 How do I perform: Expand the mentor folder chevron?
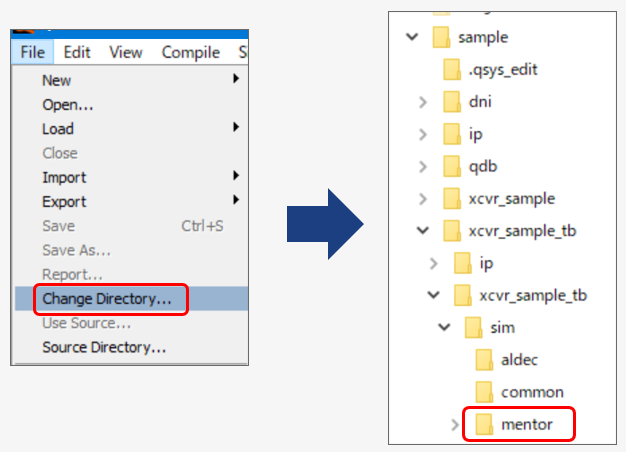coord(455,425)
